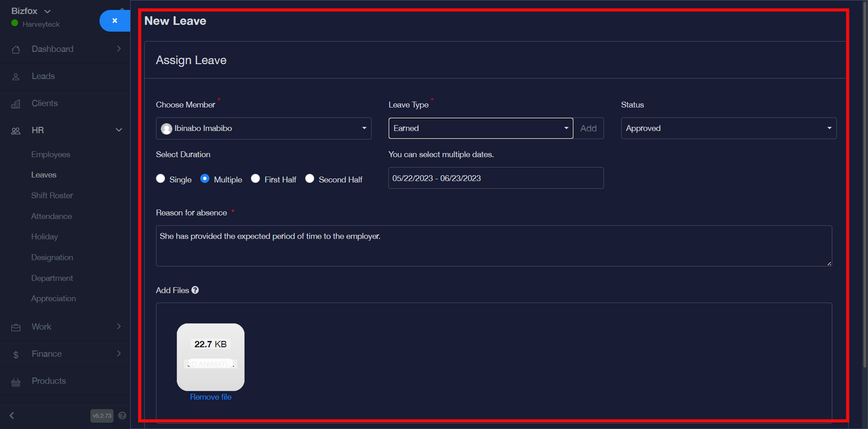
Task: Expand the Status dropdown showing Approved
Action: click(x=728, y=129)
